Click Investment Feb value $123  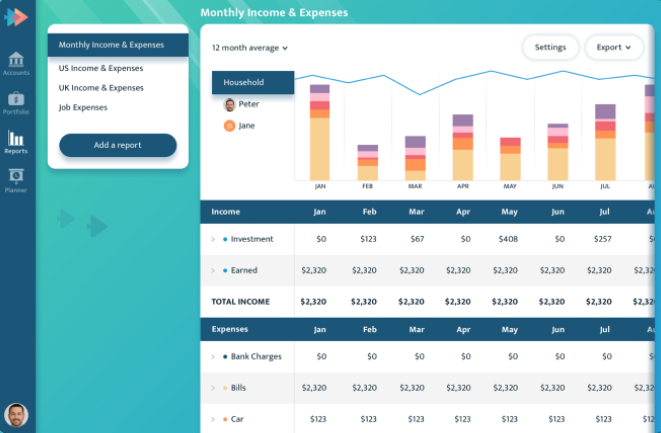click(x=368, y=239)
